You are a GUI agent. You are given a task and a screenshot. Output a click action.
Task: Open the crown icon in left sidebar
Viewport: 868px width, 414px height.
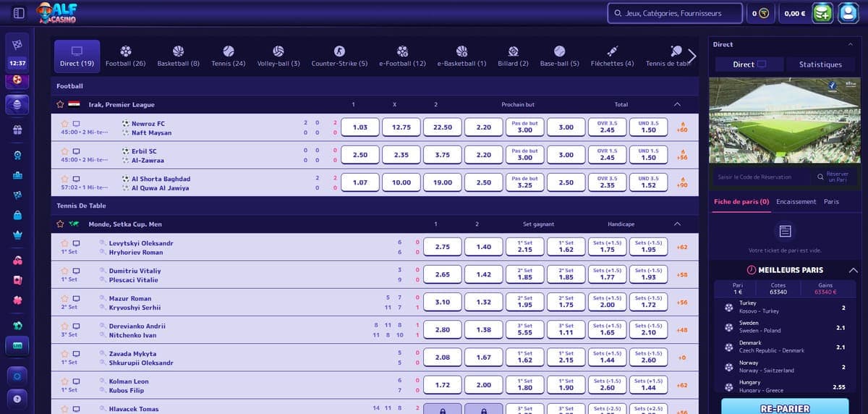click(17, 235)
